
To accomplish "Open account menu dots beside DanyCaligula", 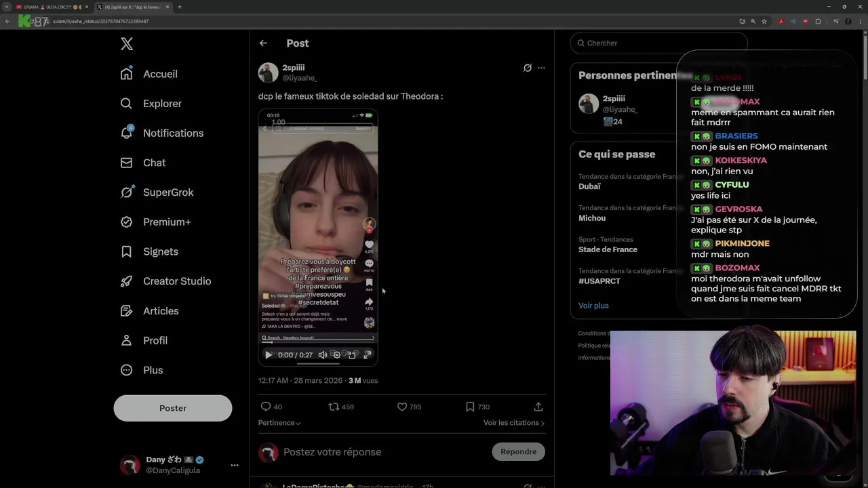I will point(235,465).
